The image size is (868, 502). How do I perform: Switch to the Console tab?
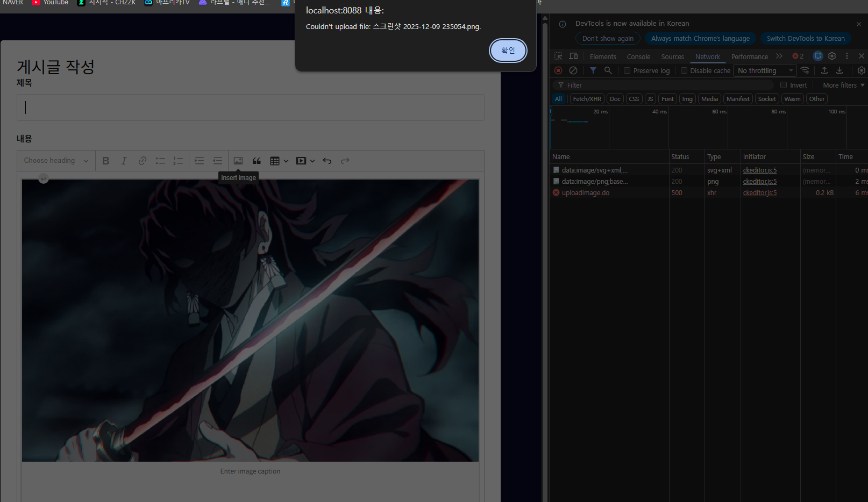(638, 56)
